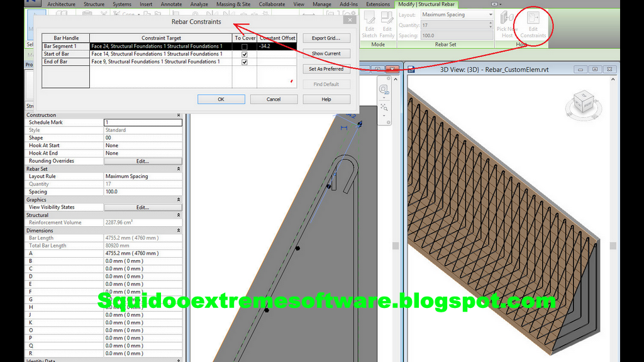Open the 2D steering wheel navigation tool
Screen dimensions: 644x362
click(x=383, y=89)
